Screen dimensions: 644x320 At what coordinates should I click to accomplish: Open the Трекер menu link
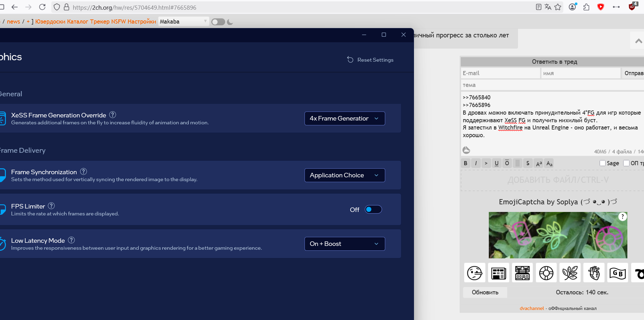click(100, 21)
